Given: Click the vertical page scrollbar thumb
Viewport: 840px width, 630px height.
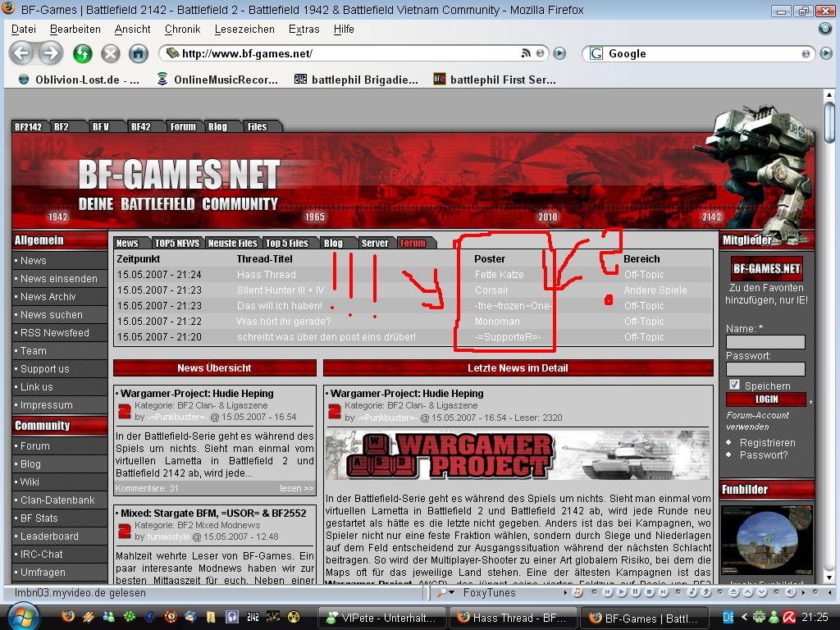Looking at the screenshot, I should point(829,123).
